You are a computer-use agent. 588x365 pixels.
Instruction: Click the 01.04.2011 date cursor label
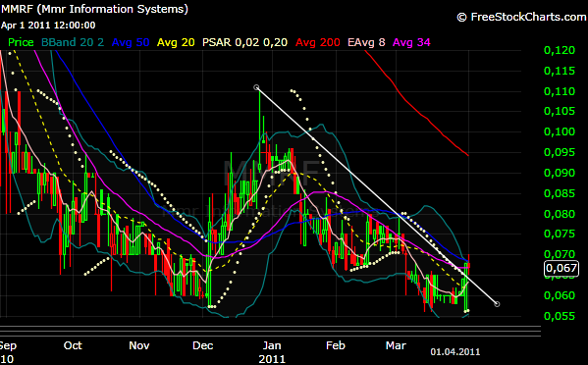pyautogui.click(x=455, y=352)
